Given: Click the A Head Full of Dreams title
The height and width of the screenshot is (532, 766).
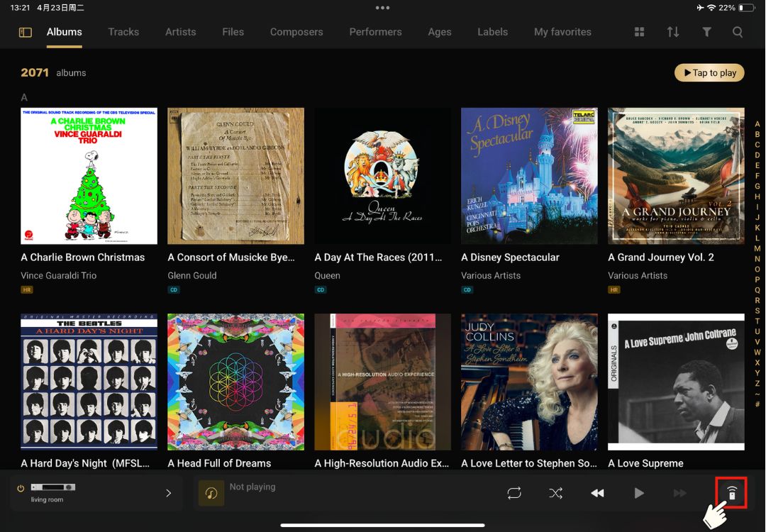Looking at the screenshot, I should tap(219, 463).
